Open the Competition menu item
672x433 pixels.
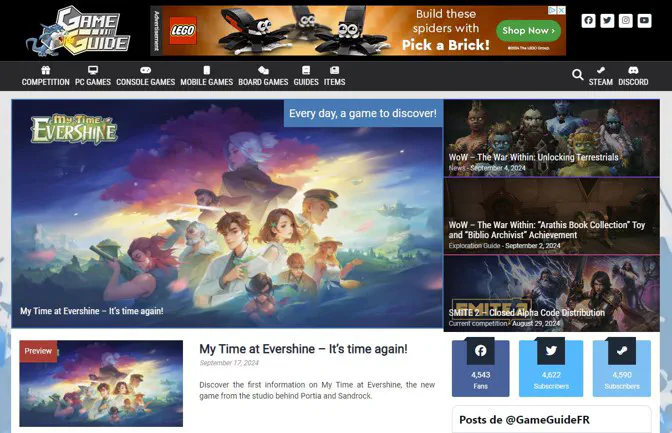(x=46, y=76)
